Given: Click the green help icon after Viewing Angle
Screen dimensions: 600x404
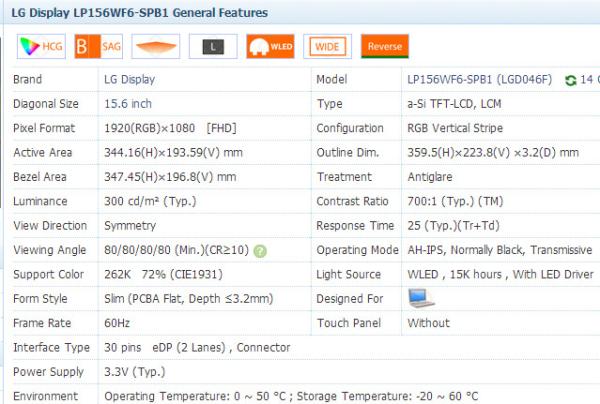Looking at the screenshot, I should [260, 251].
